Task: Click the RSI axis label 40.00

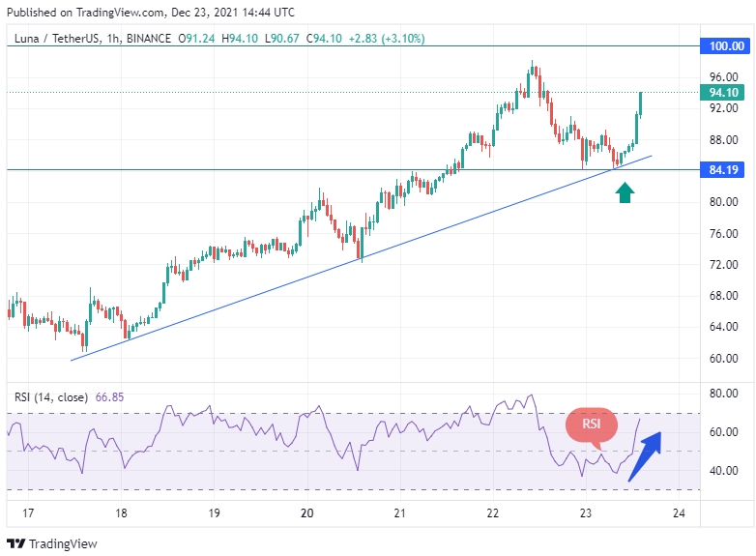Action: pyautogui.click(x=724, y=471)
